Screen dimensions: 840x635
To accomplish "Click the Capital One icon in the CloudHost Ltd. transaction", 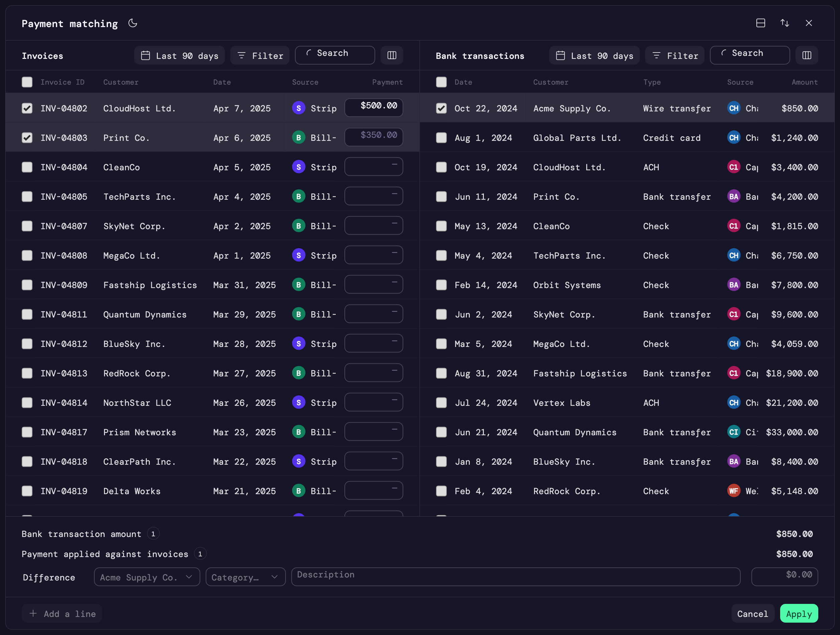I will coord(734,167).
